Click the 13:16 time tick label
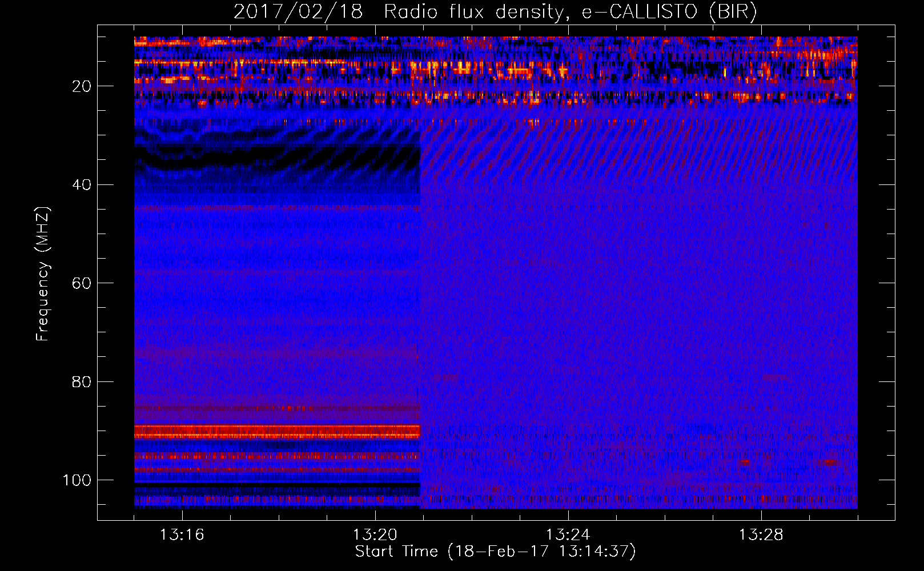 [x=182, y=535]
